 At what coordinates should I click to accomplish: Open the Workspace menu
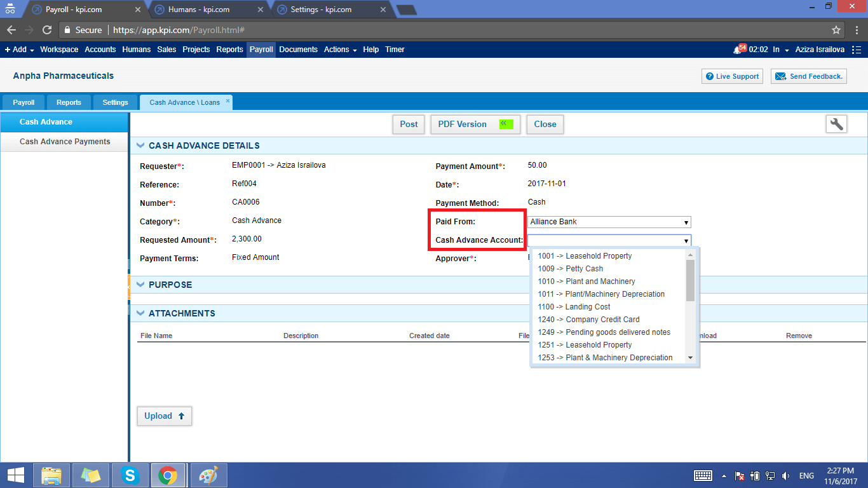pyautogui.click(x=59, y=50)
